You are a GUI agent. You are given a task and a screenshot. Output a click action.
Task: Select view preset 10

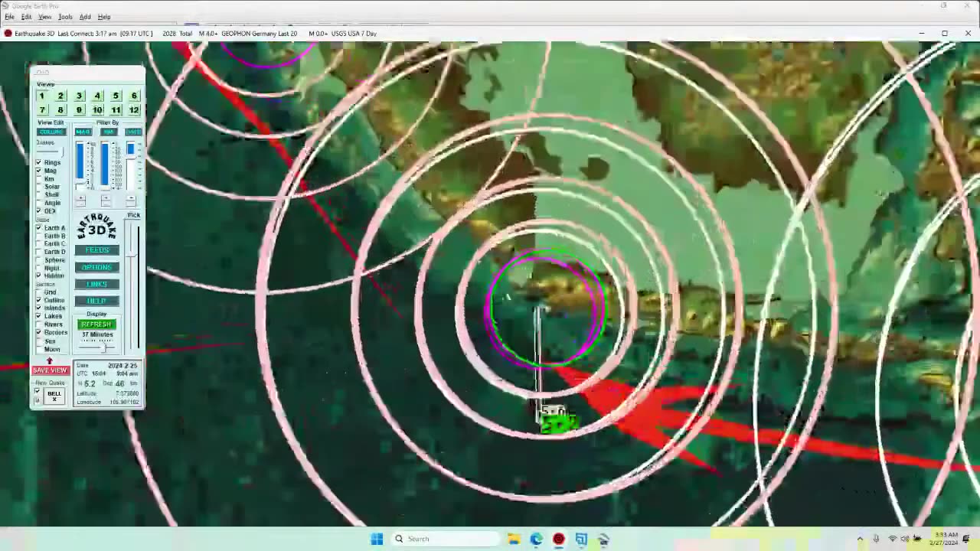coord(97,110)
